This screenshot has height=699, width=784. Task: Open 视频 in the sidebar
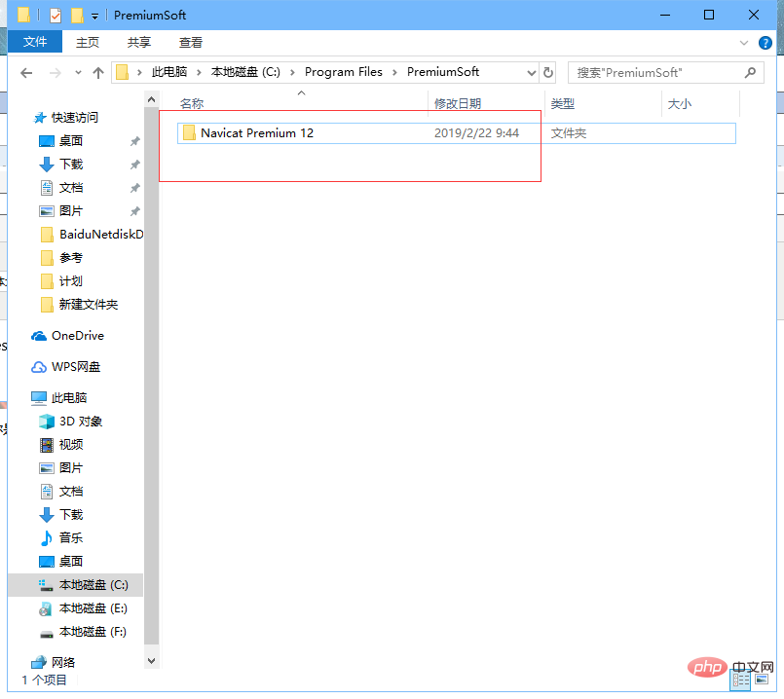70,445
